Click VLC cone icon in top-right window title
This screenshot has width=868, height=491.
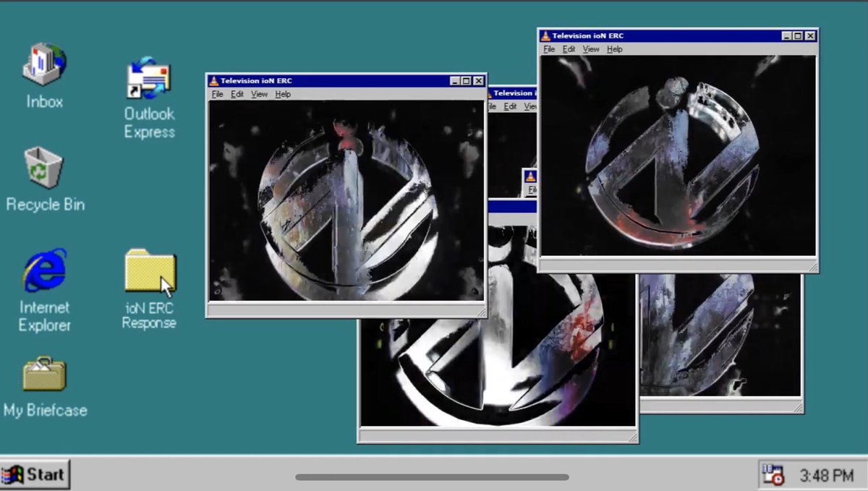point(545,35)
